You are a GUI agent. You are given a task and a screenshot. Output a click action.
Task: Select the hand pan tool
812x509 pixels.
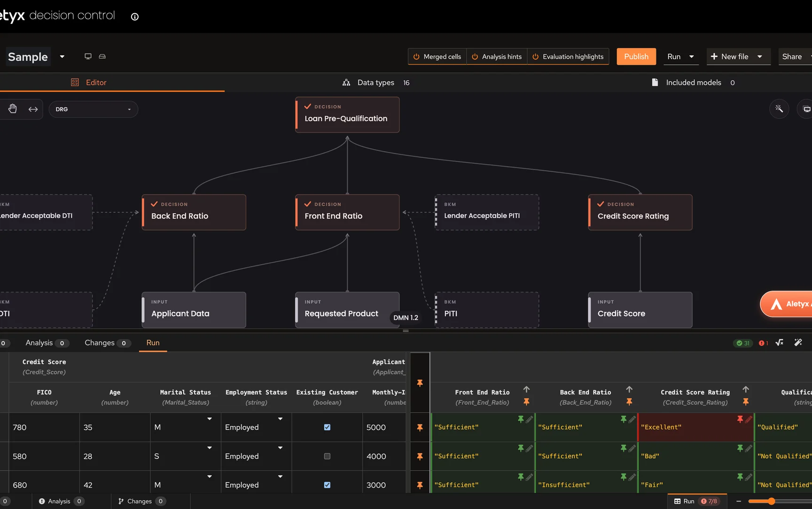click(13, 109)
